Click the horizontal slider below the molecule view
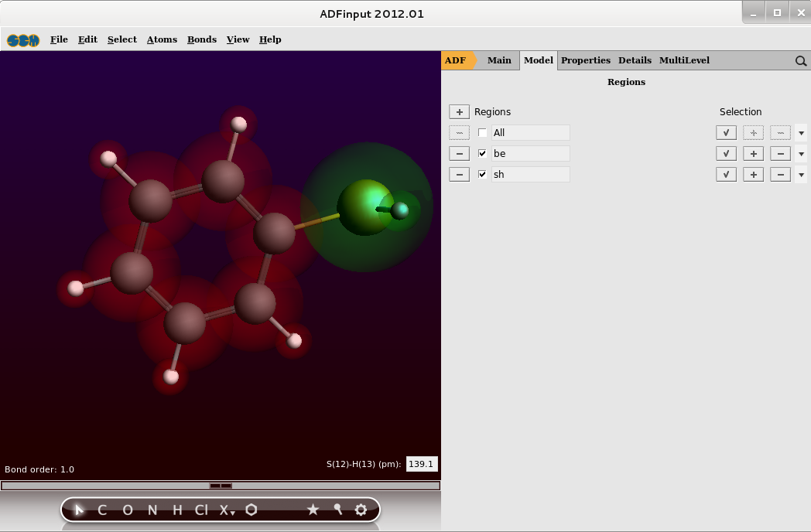 point(221,486)
